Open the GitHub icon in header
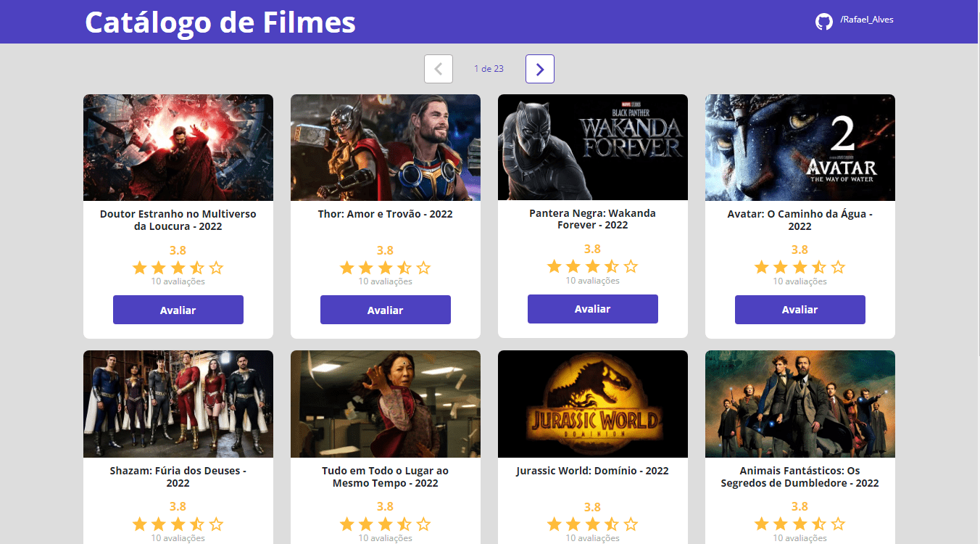Viewport: 980px width, 544px height. 823,21
